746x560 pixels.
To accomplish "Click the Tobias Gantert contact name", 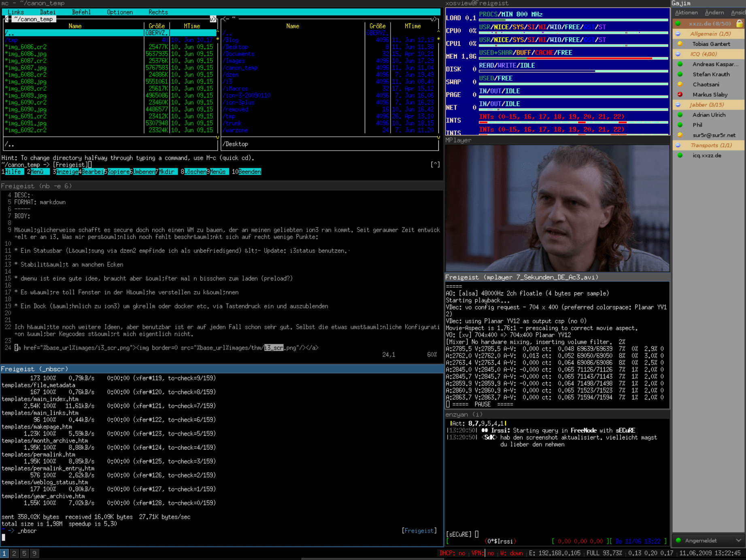I will pos(711,44).
